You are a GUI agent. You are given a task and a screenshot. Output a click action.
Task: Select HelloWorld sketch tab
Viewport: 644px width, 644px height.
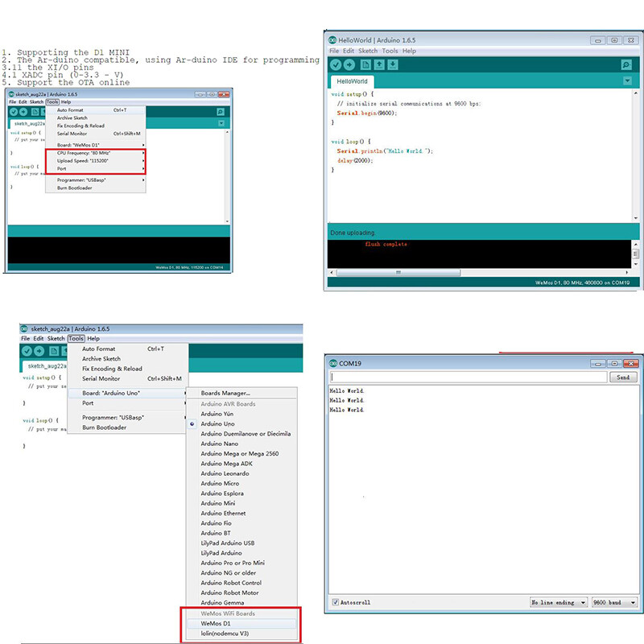click(x=352, y=81)
